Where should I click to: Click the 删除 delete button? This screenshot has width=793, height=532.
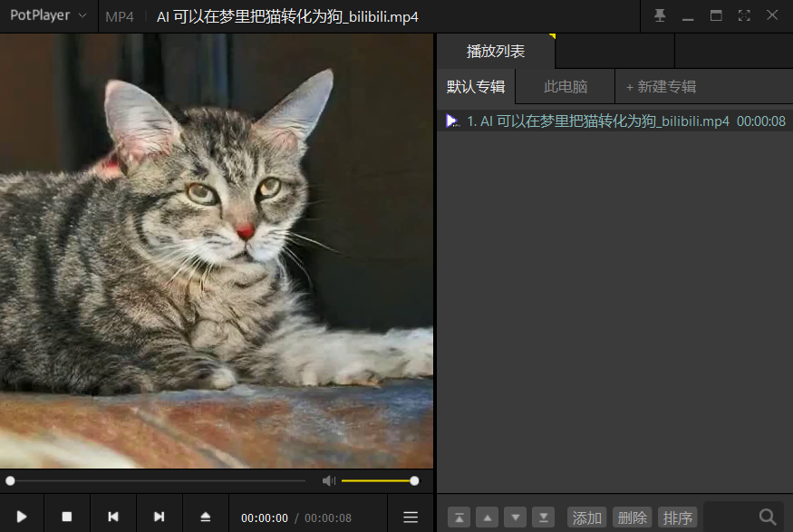point(633,517)
